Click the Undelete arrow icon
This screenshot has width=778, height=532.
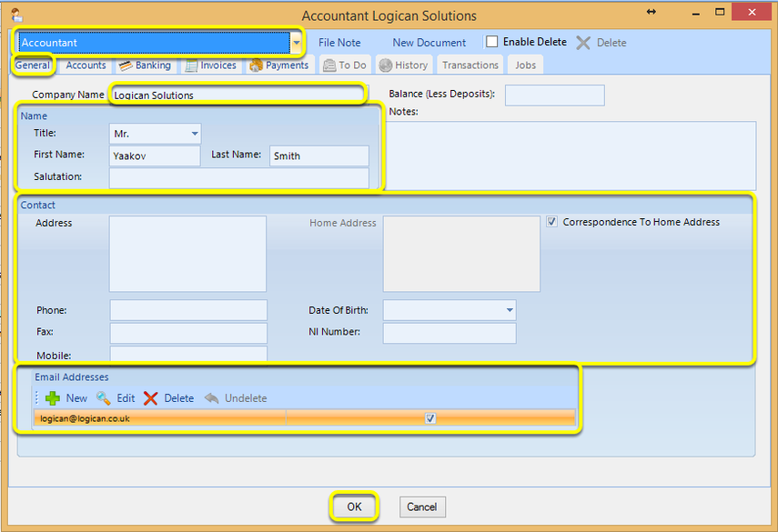(x=212, y=398)
